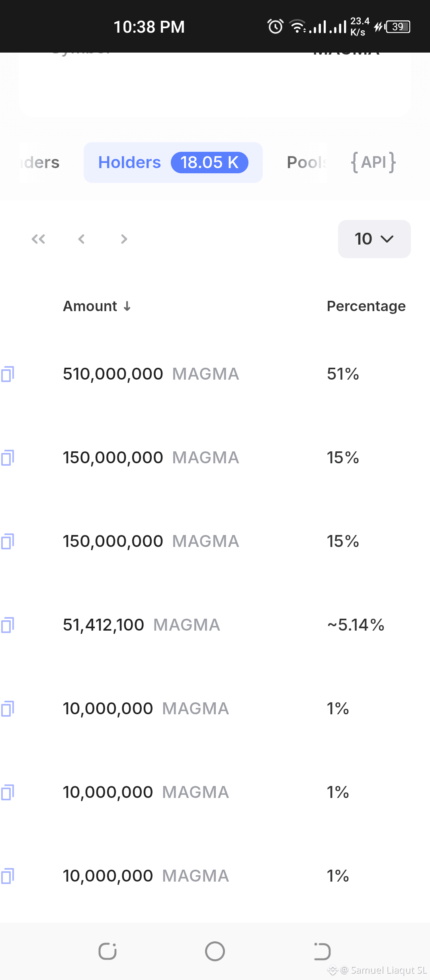Go to next page of holders

124,239
